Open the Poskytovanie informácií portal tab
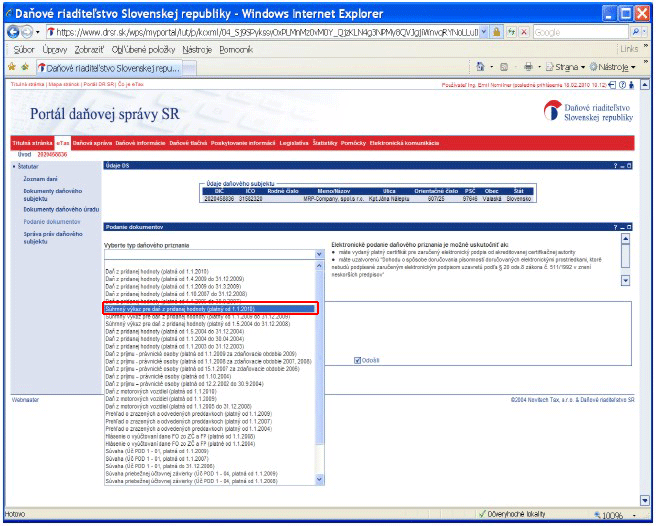This screenshot has width=656, height=526. click(x=243, y=143)
